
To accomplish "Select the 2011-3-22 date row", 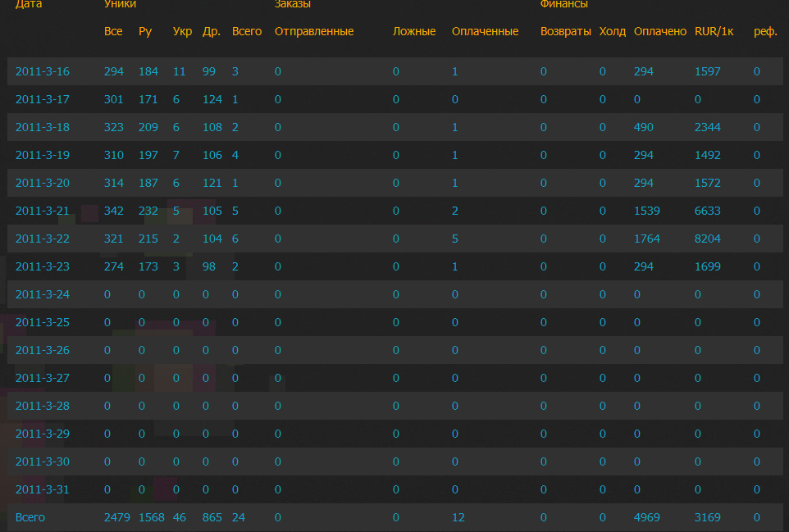I will point(42,239).
